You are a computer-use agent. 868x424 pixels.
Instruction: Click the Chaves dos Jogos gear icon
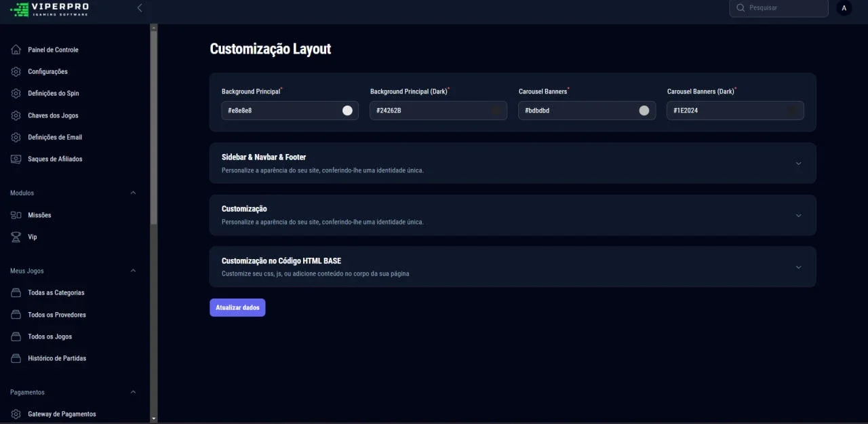coord(16,115)
